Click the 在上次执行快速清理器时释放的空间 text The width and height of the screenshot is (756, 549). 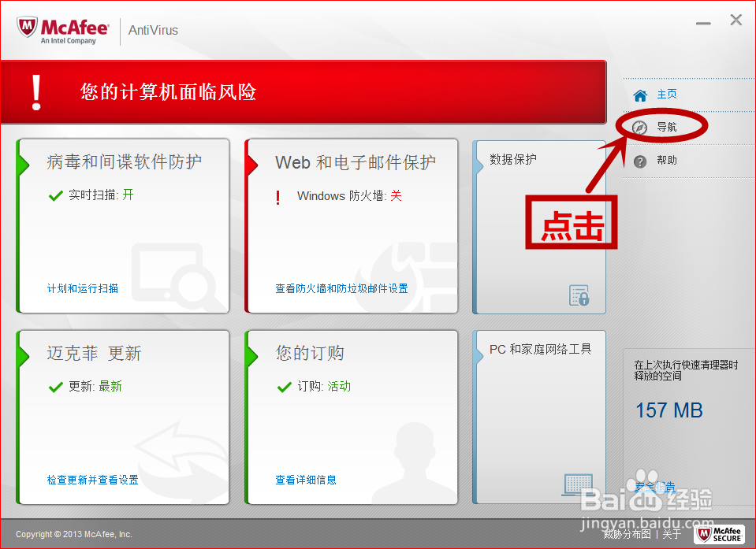point(686,370)
